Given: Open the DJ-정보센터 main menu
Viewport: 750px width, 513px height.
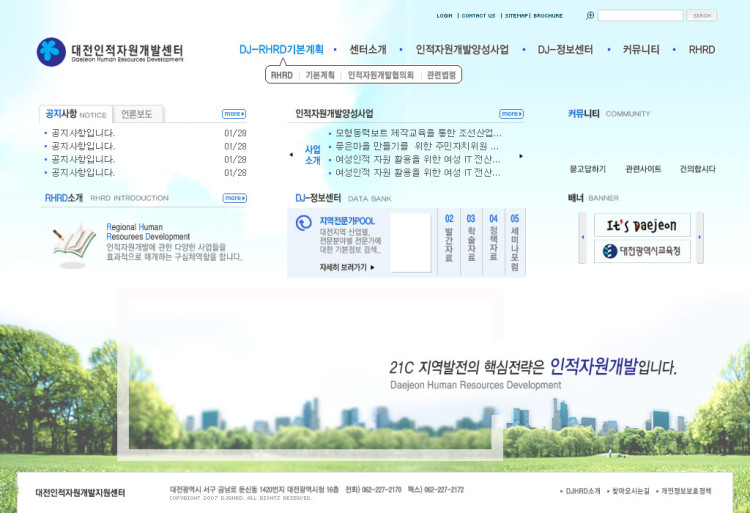Looking at the screenshot, I should (x=565, y=50).
